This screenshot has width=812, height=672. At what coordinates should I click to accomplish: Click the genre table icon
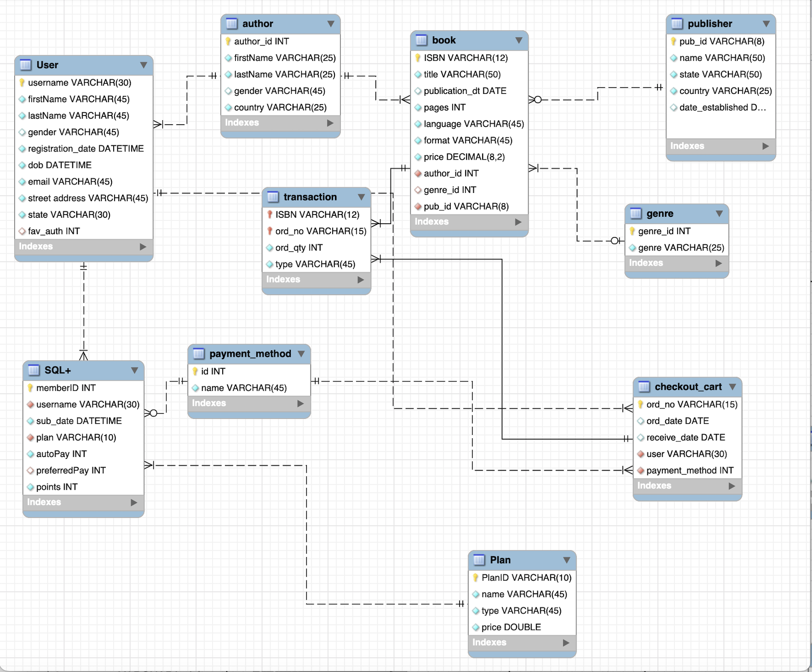click(636, 213)
